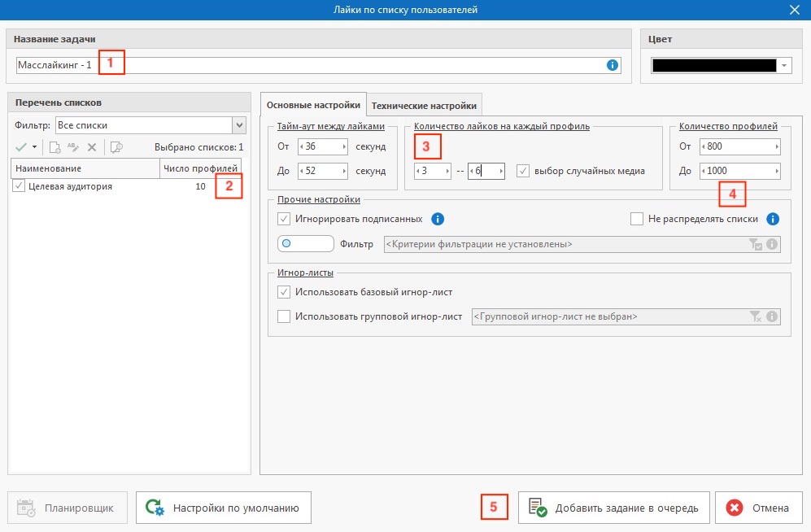Expand the Все списки filter dropdown

239,125
